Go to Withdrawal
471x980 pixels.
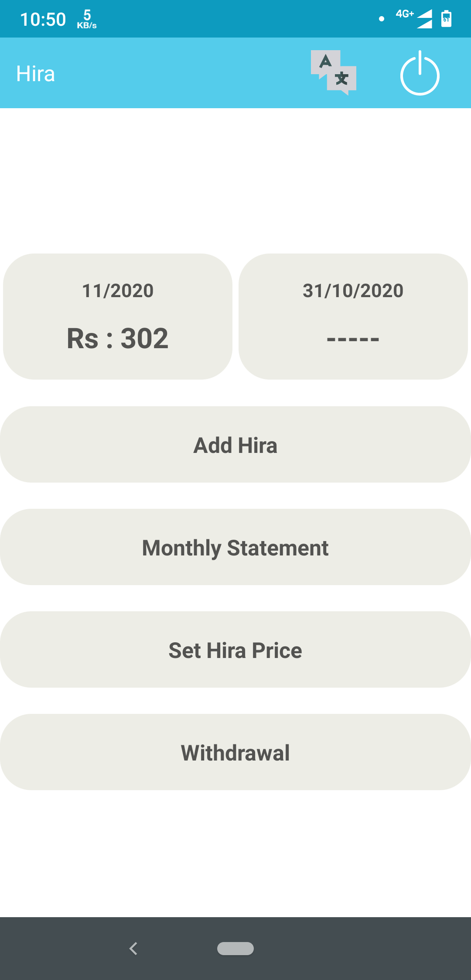235,752
